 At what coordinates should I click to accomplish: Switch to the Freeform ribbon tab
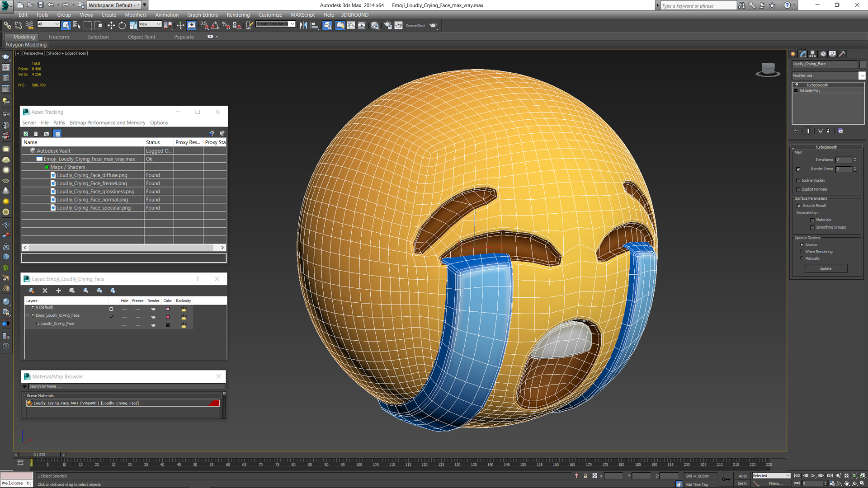[x=59, y=37]
